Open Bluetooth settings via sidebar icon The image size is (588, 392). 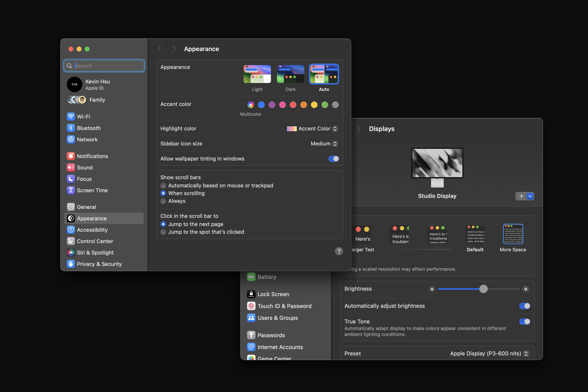[x=71, y=128]
